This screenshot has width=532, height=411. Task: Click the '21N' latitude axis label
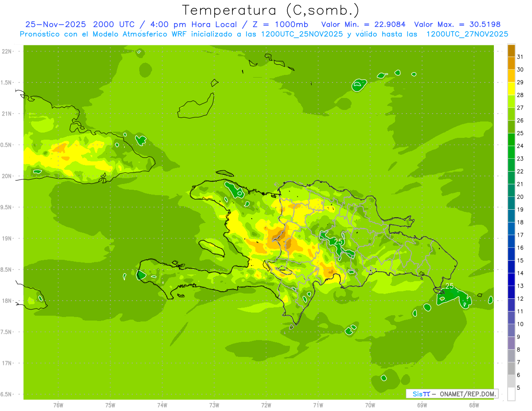coord(7,114)
